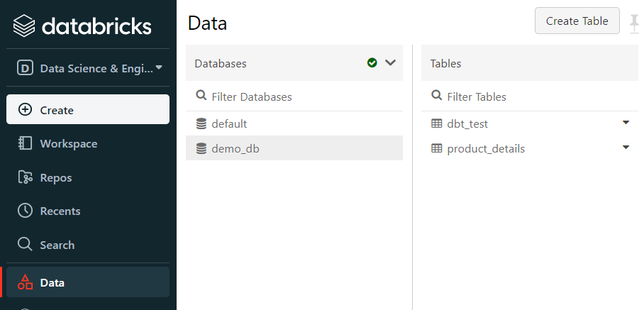Viewport: 644px width, 310px height.
Task: Open the Repos folder icon
Action: pos(25,177)
